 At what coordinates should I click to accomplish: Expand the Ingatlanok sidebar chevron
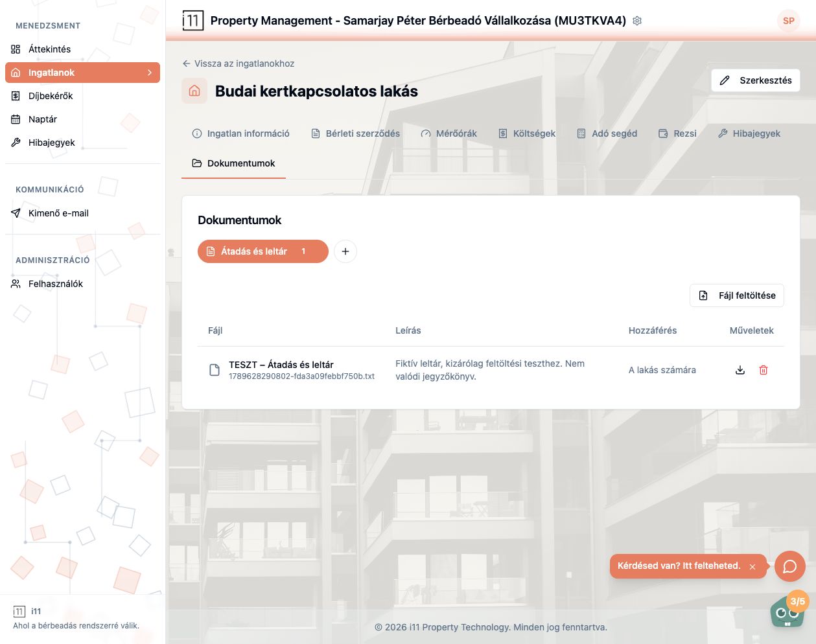pos(150,73)
